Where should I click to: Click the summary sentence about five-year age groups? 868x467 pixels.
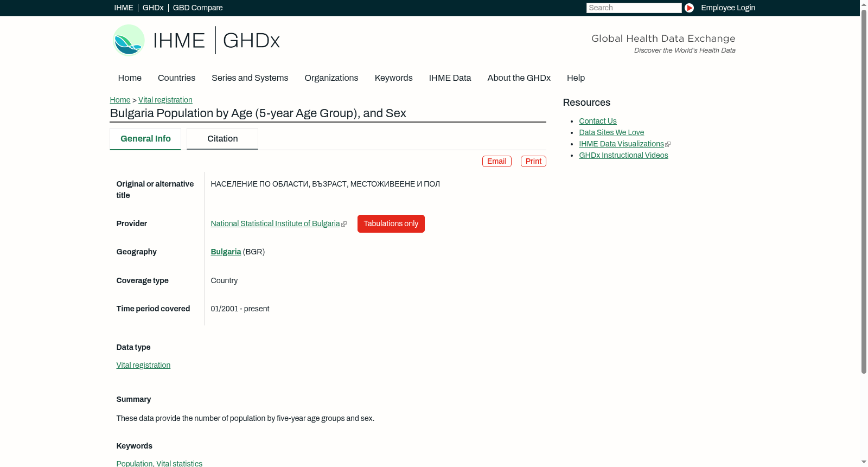point(245,418)
